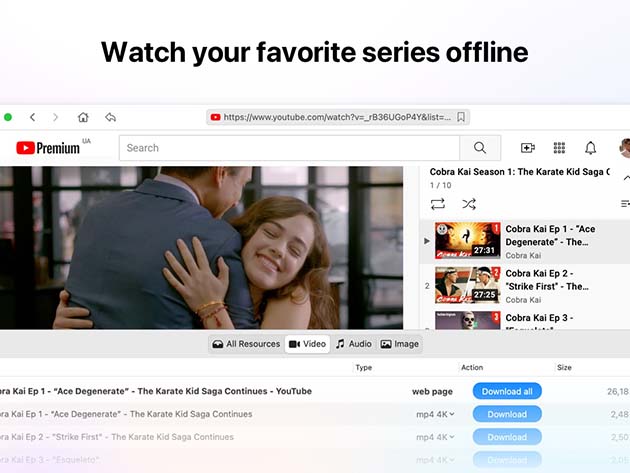Open the account avatar
The image size is (630, 473).
click(x=625, y=148)
